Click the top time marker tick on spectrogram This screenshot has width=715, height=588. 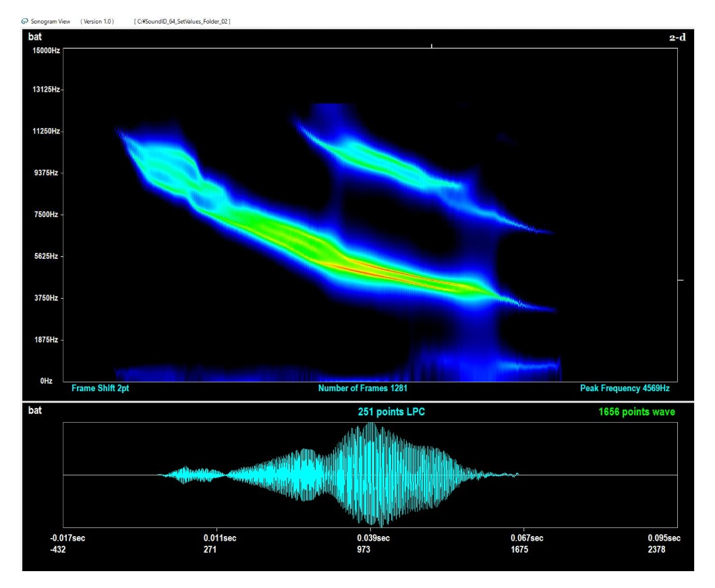tap(432, 46)
